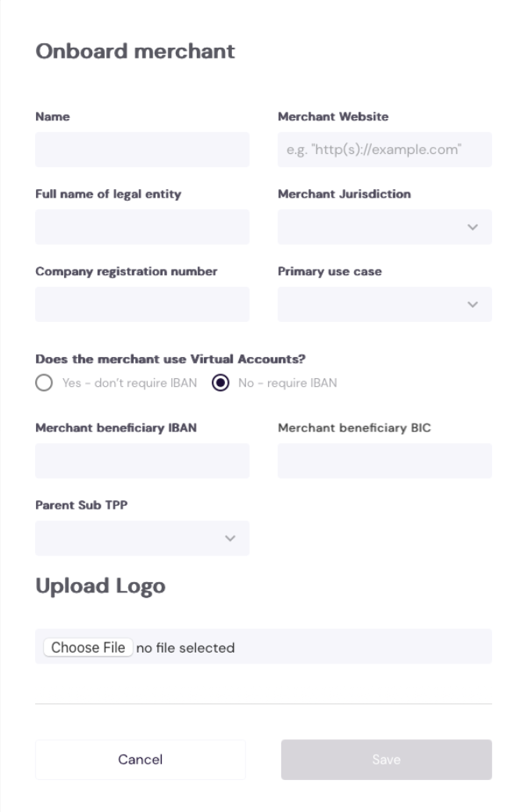Click the Name input field
The image size is (525, 812).
(x=142, y=149)
